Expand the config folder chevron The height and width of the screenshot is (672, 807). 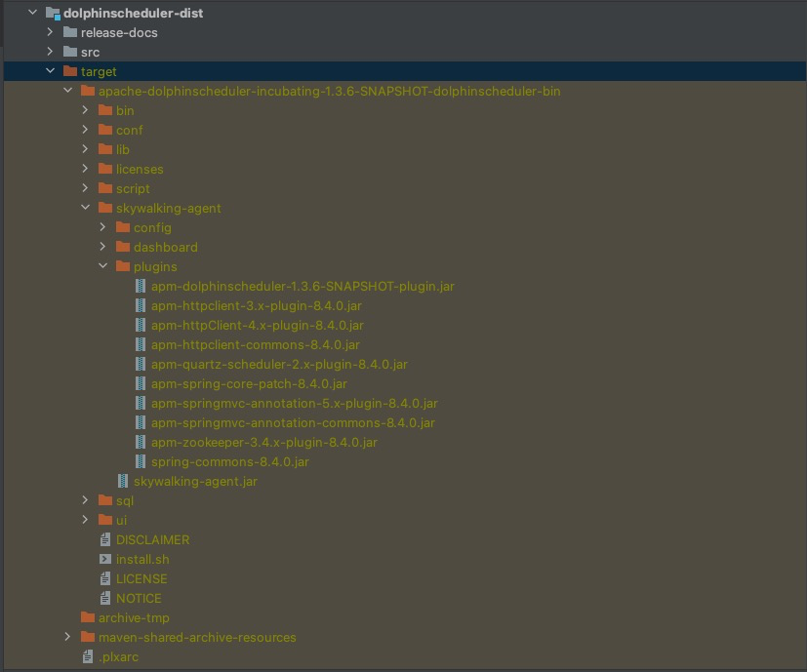(x=102, y=227)
